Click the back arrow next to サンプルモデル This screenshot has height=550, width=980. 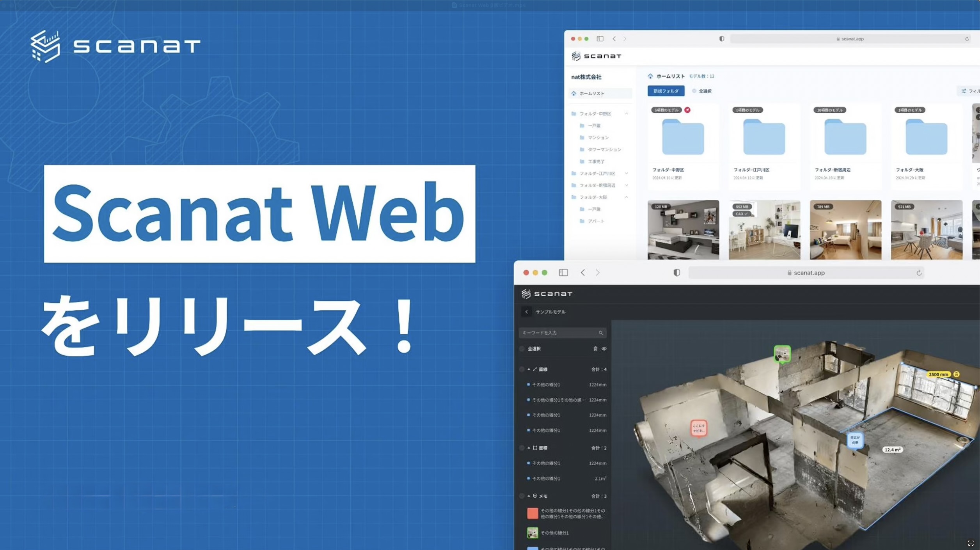(x=526, y=312)
